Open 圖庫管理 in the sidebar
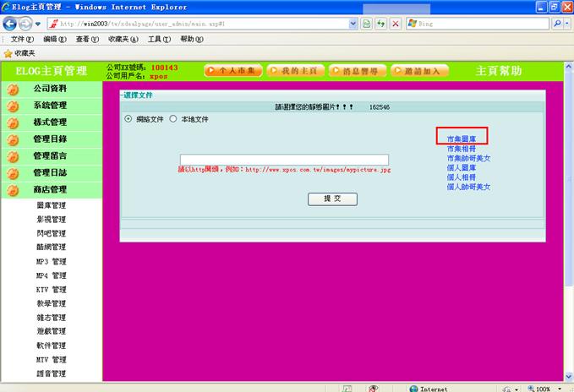574x392 pixels. click(x=51, y=205)
